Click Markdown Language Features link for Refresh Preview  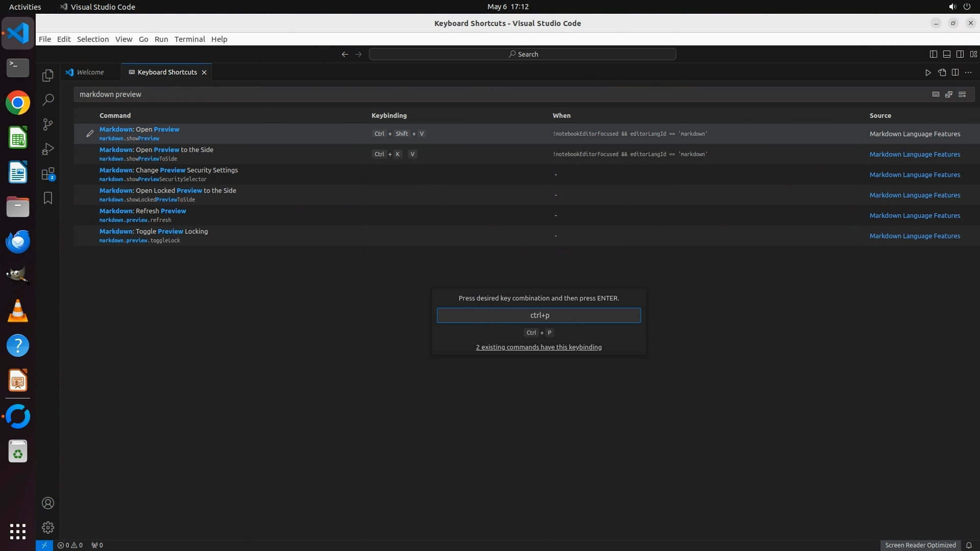click(x=915, y=216)
